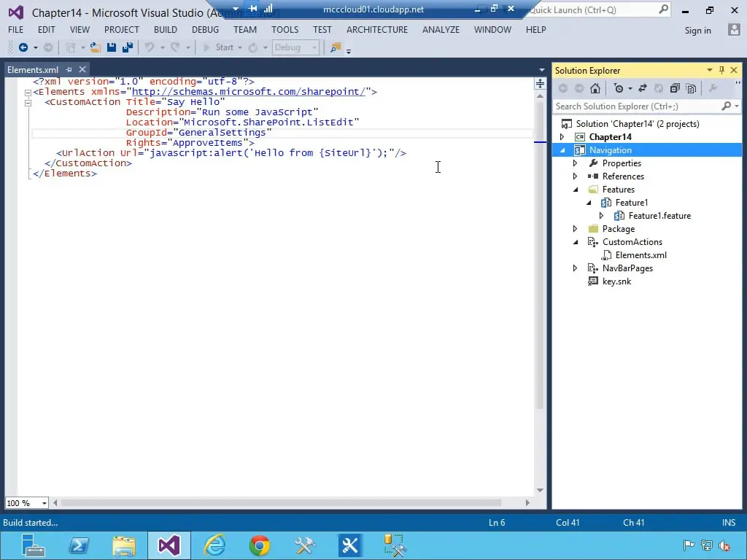Click the Properties wrench icon in Solution Explorer
This screenshot has width=747, height=560.
pos(713,88)
